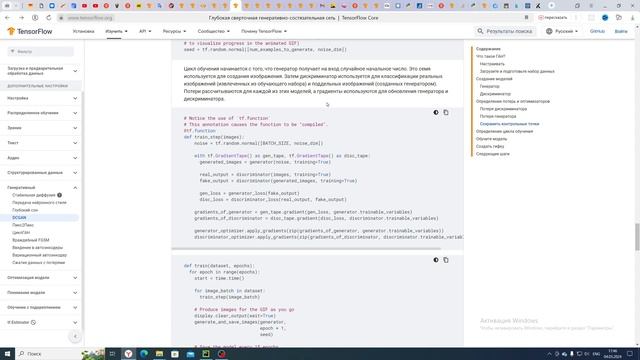Viewport: 640px width, 360px height.
Task: Expand the Зрение sidebar section
Action: coord(41,128)
